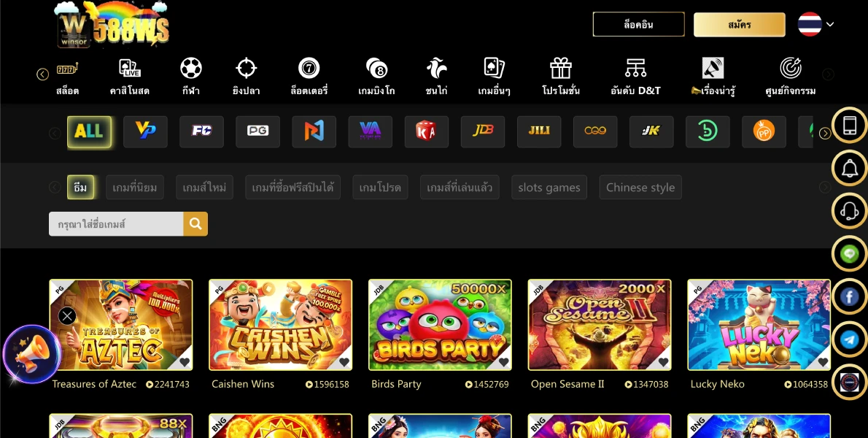This screenshot has height=438, width=868.
Task: Open the language flag dropdown
Action: pyautogui.click(x=815, y=24)
